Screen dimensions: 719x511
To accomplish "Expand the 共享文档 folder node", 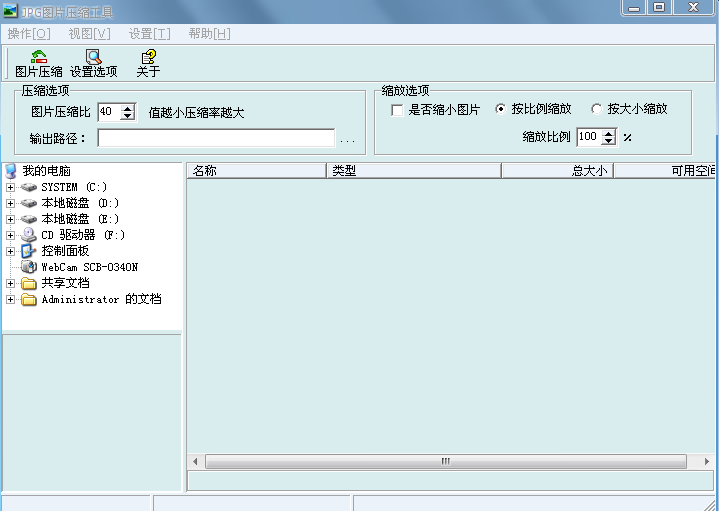I will (11, 283).
